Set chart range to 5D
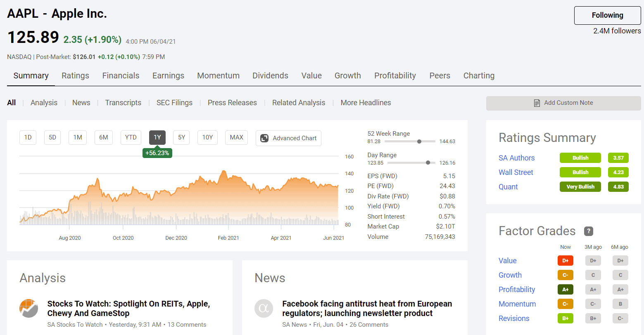This screenshot has width=644, height=335. (52, 137)
